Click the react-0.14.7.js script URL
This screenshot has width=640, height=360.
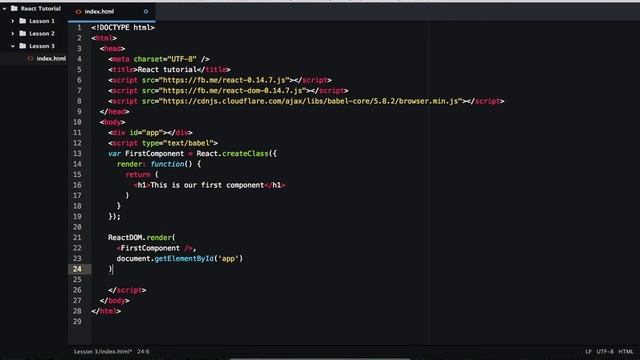point(224,80)
